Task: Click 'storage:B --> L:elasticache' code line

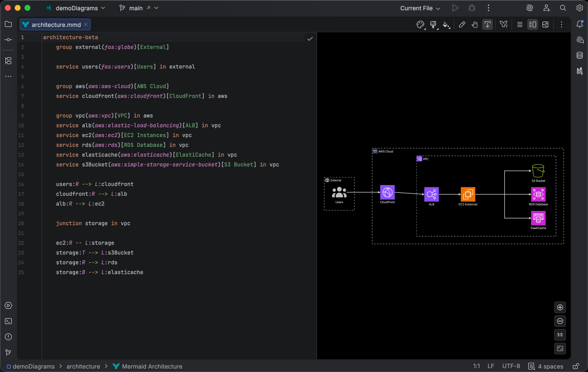Action: point(99,272)
